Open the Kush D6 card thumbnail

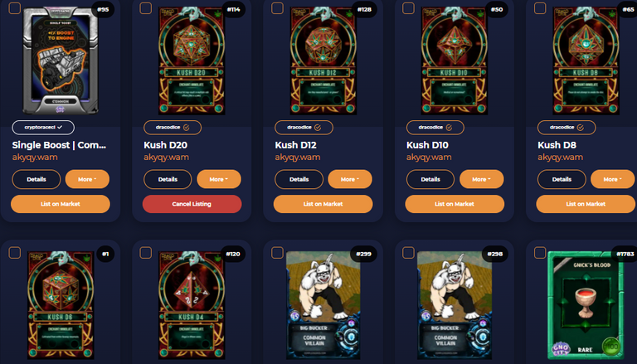[x=61, y=304]
